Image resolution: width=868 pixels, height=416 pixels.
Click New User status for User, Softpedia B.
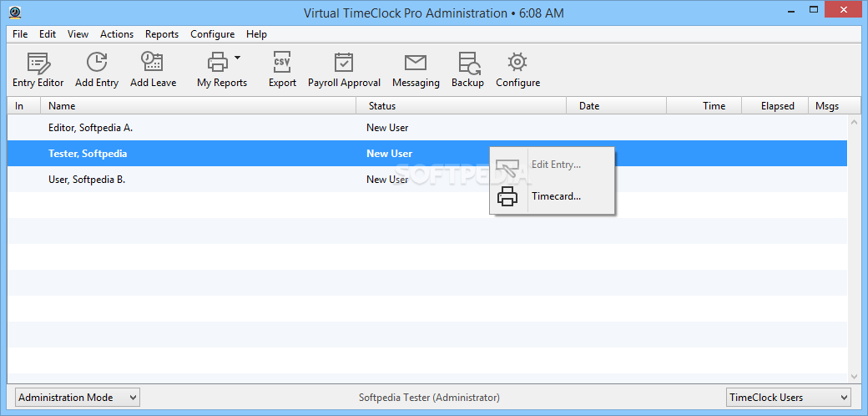pyautogui.click(x=387, y=180)
